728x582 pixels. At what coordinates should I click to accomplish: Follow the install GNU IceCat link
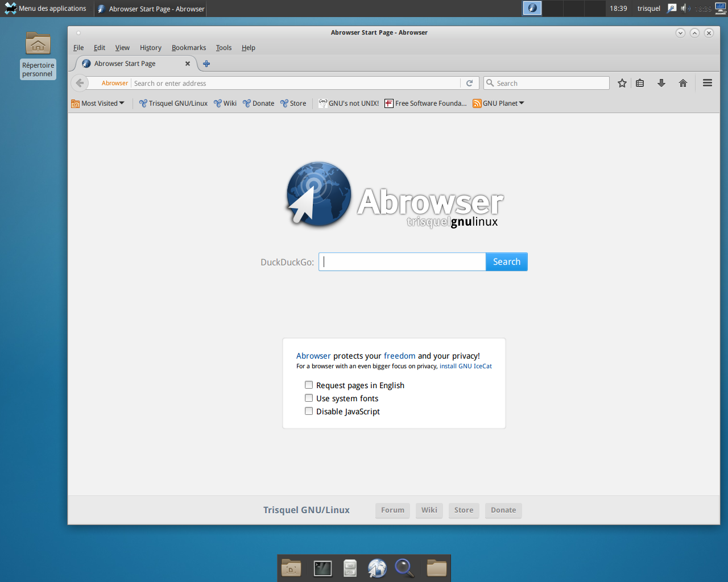click(466, 366)
